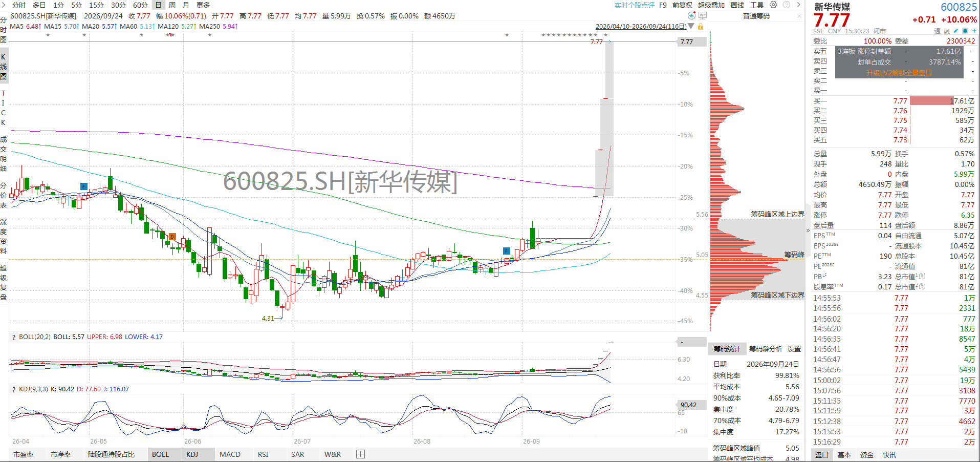Click the pulse diagnosis icon with red dot
Screen dimensions: 980x462
692,15
